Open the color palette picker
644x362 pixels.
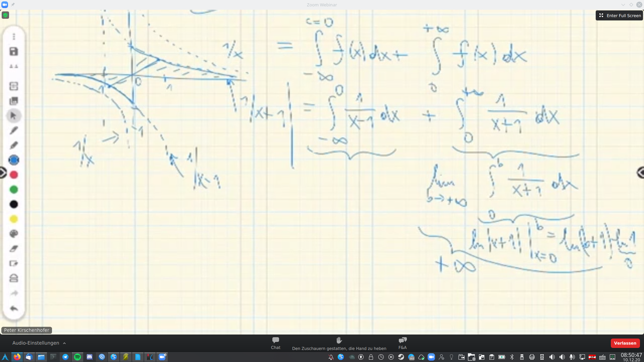(14, 234)
